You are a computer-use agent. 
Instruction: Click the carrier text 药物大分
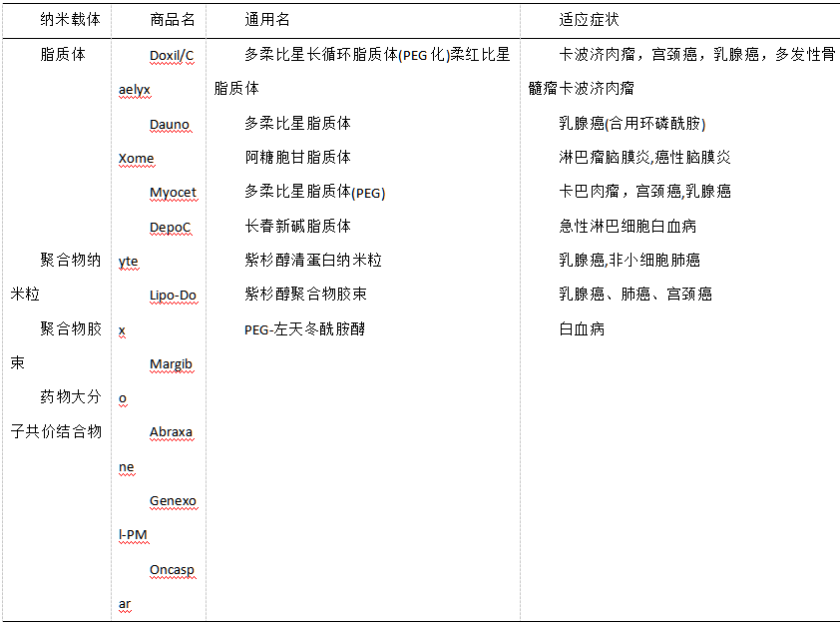pyautogui.click(x=71, y=397)
